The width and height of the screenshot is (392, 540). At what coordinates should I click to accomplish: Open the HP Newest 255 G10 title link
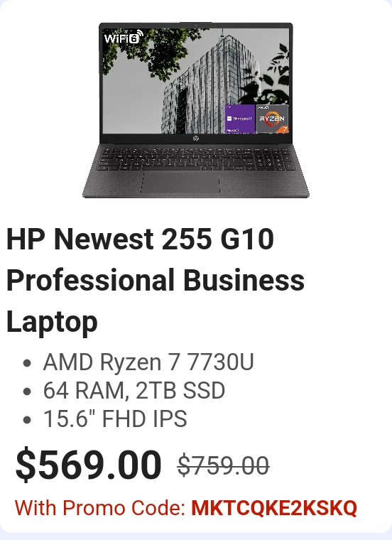pyautogui.click(x=140, y=239)
